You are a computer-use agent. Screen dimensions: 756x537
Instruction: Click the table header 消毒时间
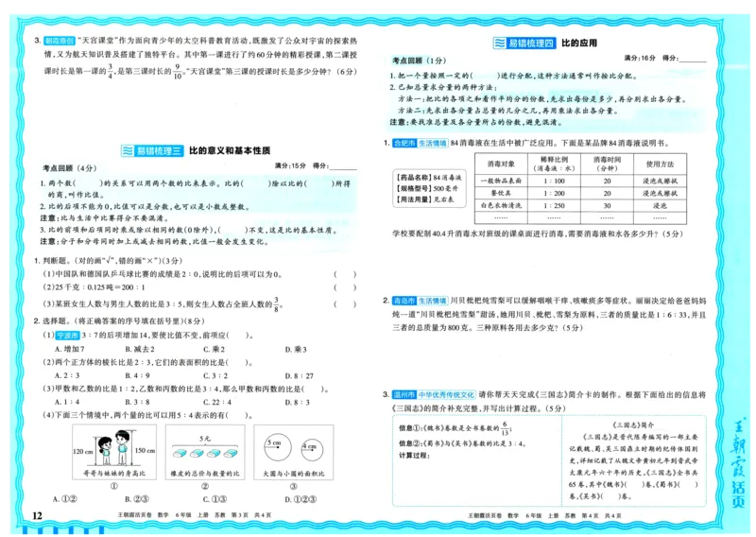tap(607, 165)
